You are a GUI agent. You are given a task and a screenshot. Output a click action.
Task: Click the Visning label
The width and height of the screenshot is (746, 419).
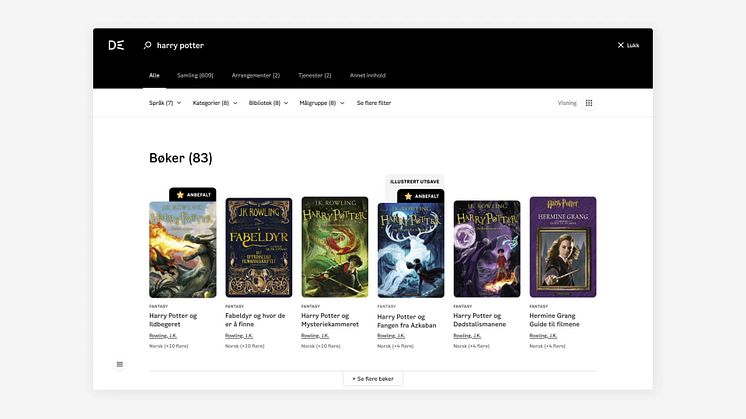(567, 103)
